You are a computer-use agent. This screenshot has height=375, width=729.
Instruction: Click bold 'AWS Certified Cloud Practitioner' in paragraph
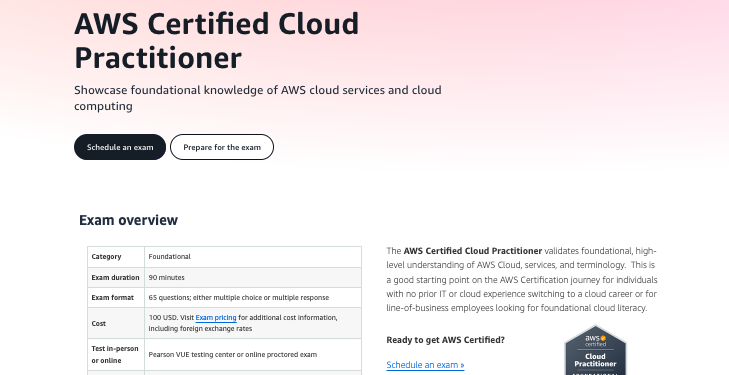[473, 251]
